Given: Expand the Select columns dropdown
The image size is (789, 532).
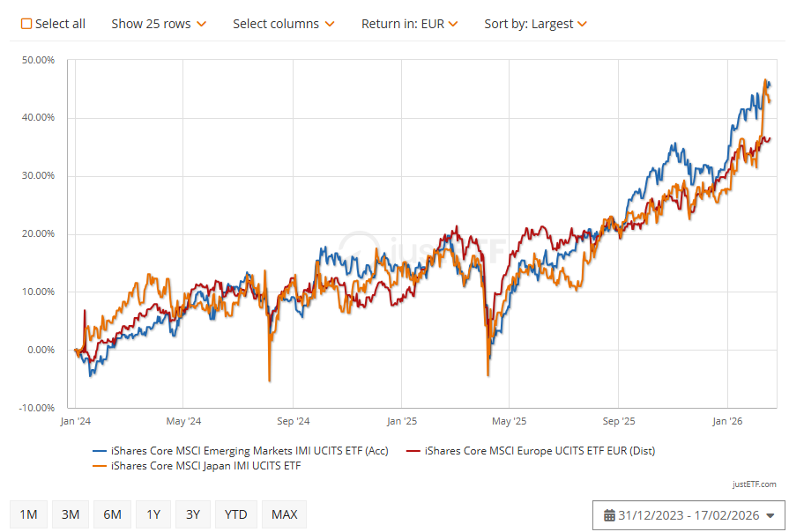Looking at the screenshot, I should click(x=283, y=24).
